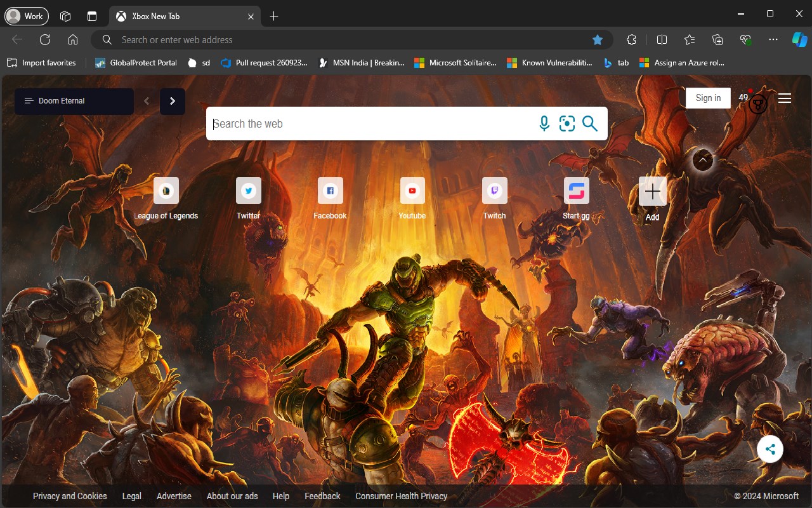The height and width of the screenshot is (508, 812).
Task: Open the Split screen icon
Action: (662, 39)
